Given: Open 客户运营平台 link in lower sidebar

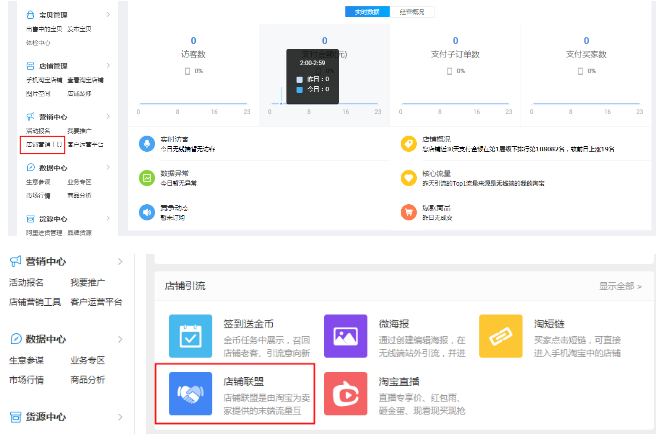Looking at the screenshot, I should [x=95, y=302].
